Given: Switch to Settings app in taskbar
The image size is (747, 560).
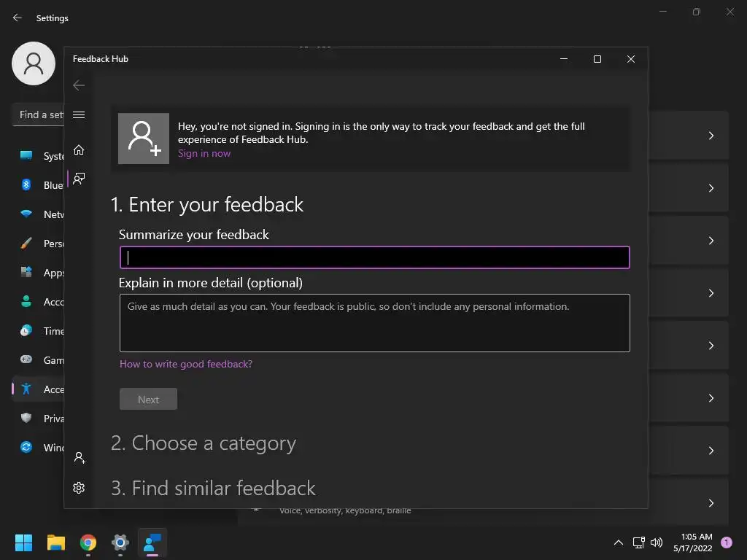Looking at the screenshot, I should 120,542.
